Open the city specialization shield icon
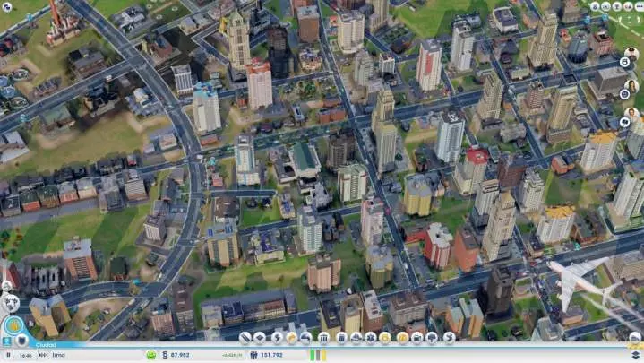 click(21, 341)
